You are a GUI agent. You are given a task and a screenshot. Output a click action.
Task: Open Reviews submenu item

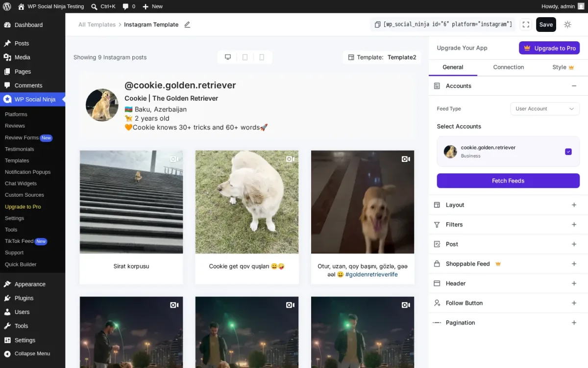click(x=15, y=126)
